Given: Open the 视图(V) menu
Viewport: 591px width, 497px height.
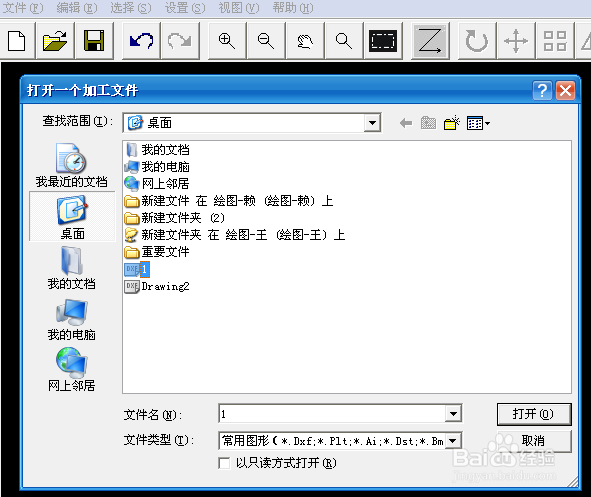Looking at the screenshot, I should coord(239,8).
